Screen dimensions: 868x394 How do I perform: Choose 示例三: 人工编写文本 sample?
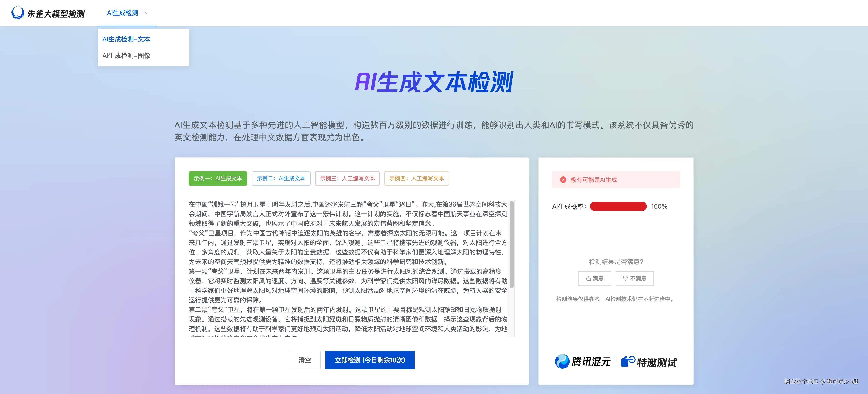pyautogui.click(x=347, y=179)
